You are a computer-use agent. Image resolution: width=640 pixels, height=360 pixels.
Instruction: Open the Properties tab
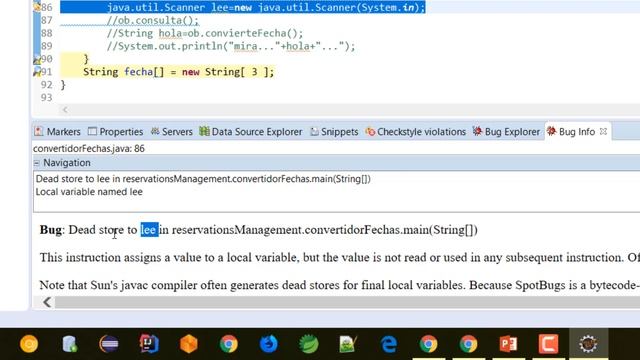(x=116, y=132)
